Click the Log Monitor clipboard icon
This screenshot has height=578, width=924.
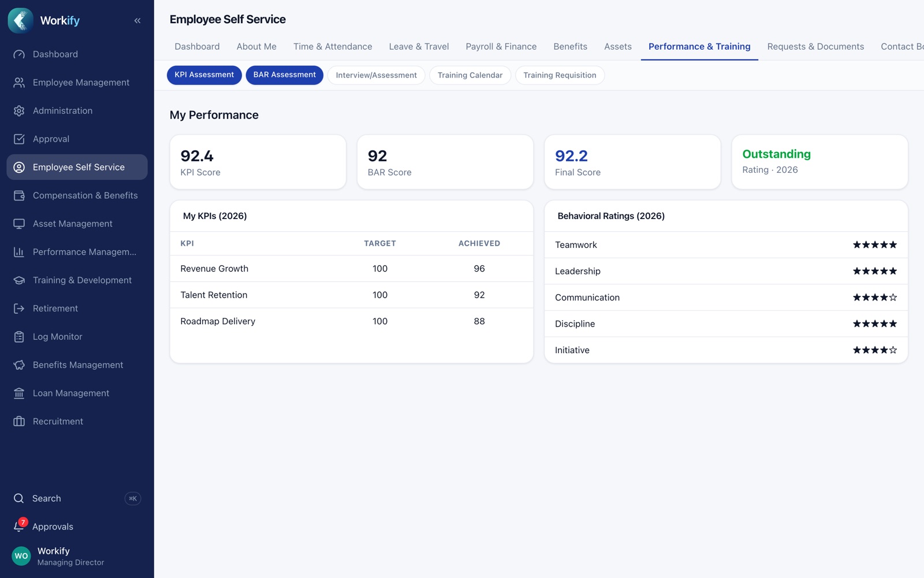19,337
